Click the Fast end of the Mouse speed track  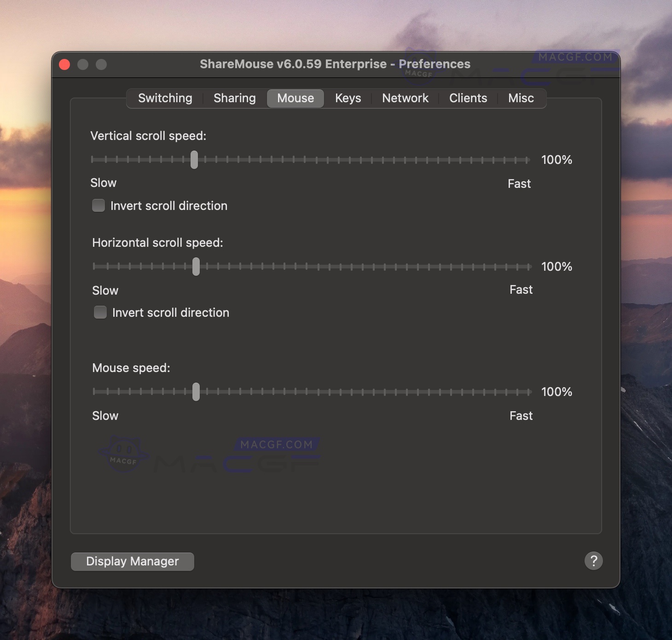[529, 392]
